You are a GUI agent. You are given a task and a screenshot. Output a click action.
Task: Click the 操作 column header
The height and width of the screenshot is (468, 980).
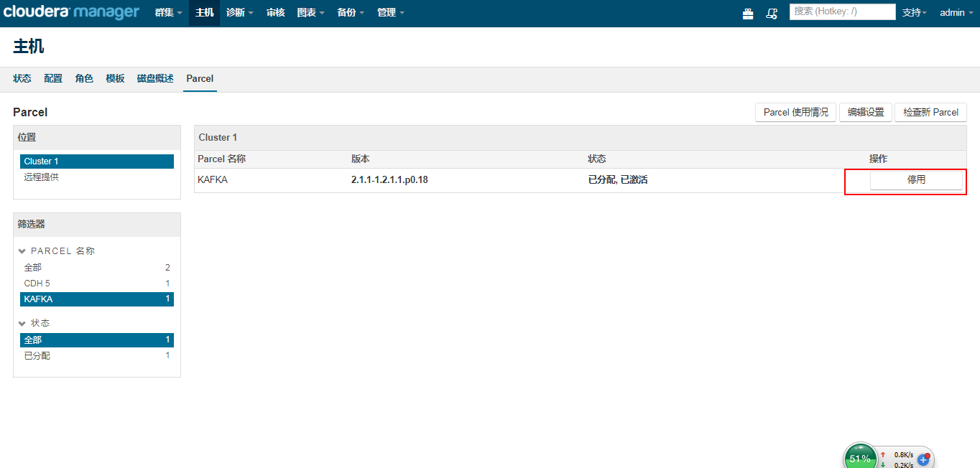879,159
